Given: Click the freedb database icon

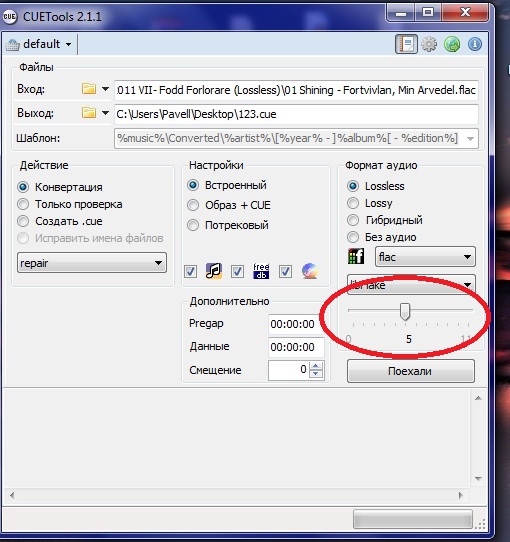Looking at the screenshot, I should point(261,271).
